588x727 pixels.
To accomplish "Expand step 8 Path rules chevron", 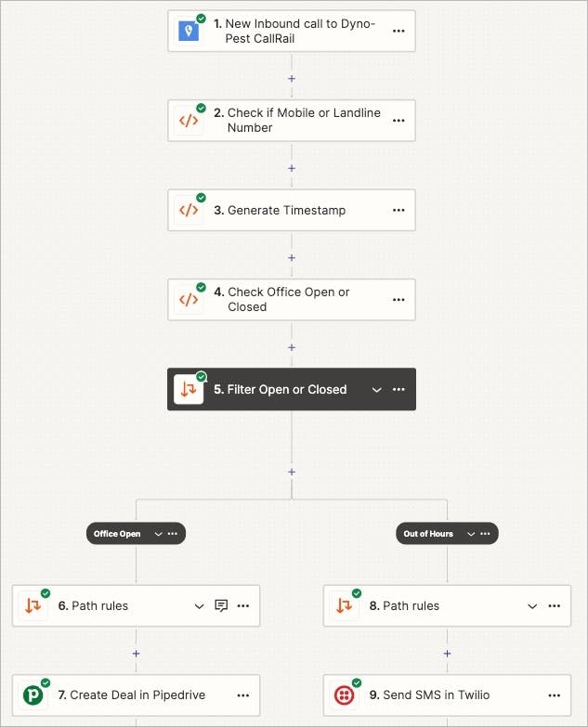I will (532, 605).
